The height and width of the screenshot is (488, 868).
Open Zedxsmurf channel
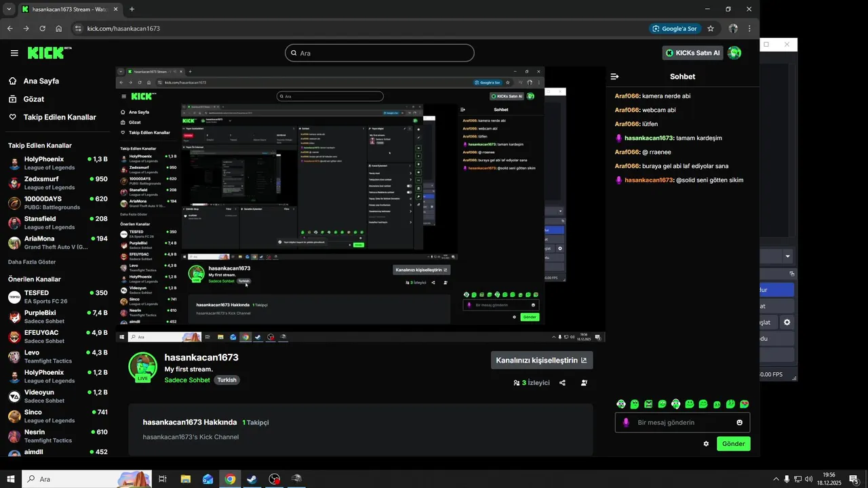tap(58, 183)
